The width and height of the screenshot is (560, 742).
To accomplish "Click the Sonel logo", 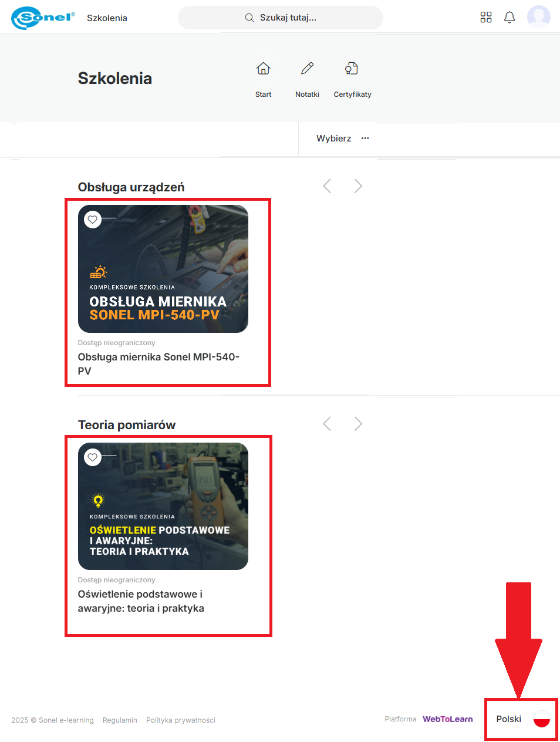I will [43, 18].
